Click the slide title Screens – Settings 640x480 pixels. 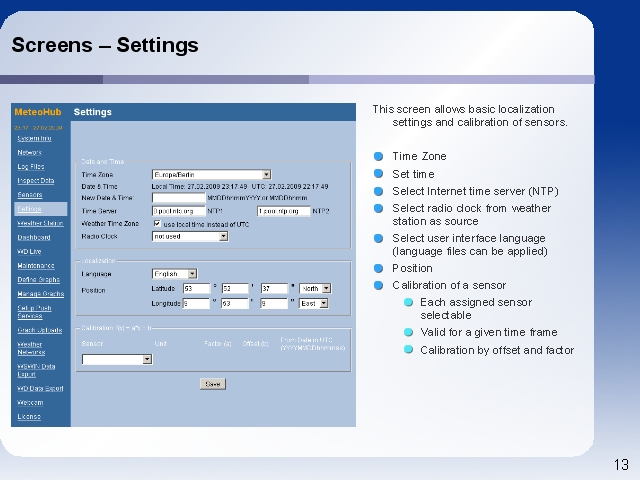[105, 45]
